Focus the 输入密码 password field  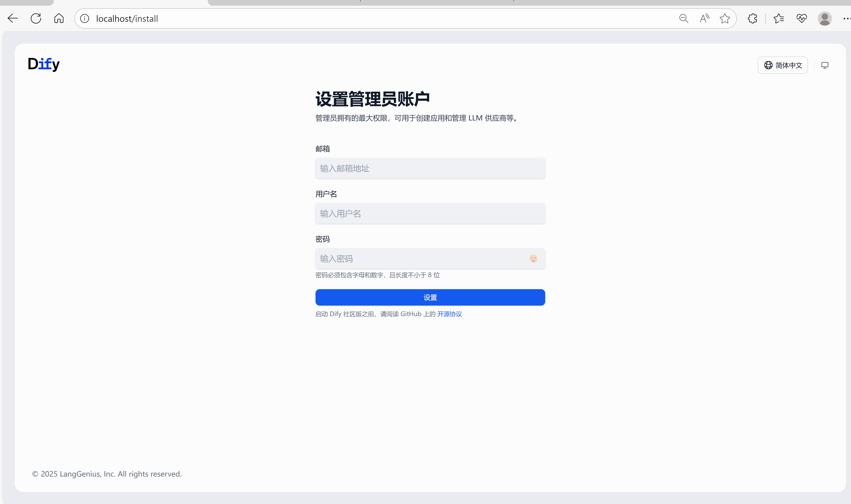[430, 259]
